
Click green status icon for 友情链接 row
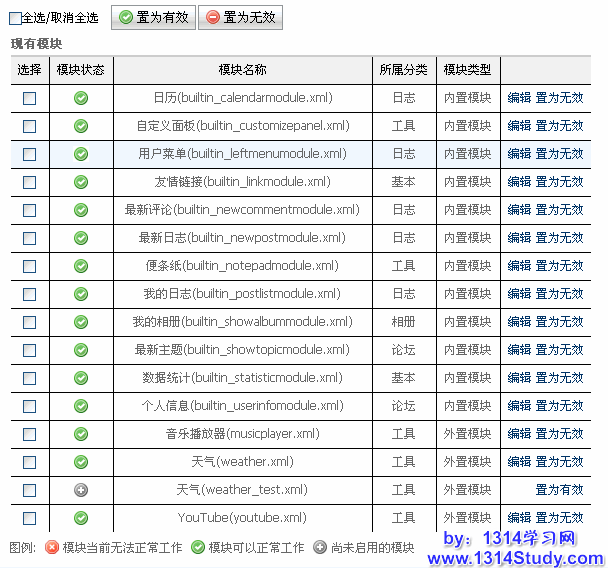coord(81,182)
